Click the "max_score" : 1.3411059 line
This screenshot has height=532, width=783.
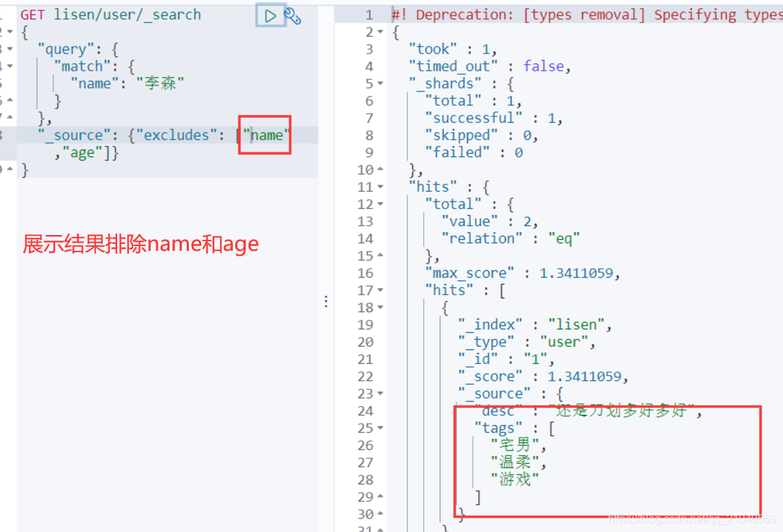[523, 273]
